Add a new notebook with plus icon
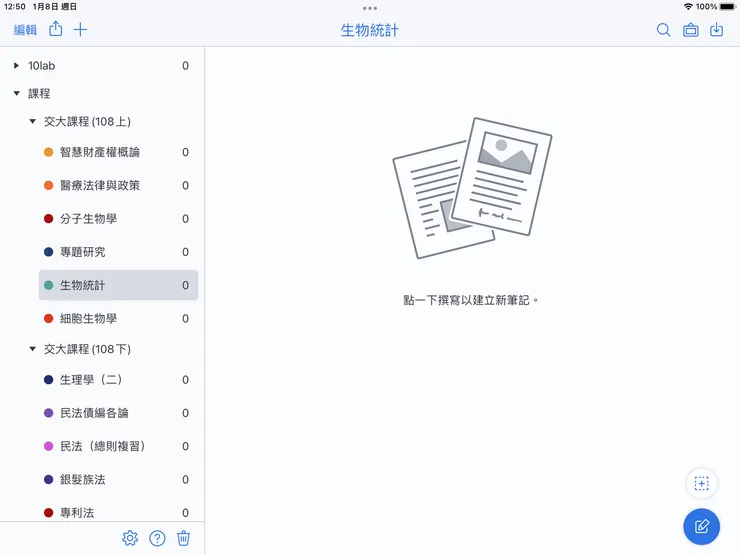The image size is (740, 555). [80, 29]
